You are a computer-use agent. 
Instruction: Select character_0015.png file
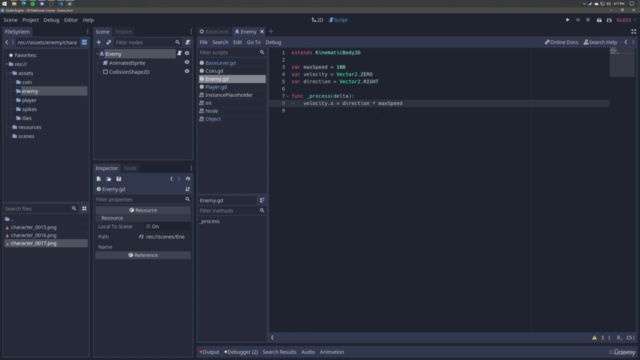[x=33, y=227]
